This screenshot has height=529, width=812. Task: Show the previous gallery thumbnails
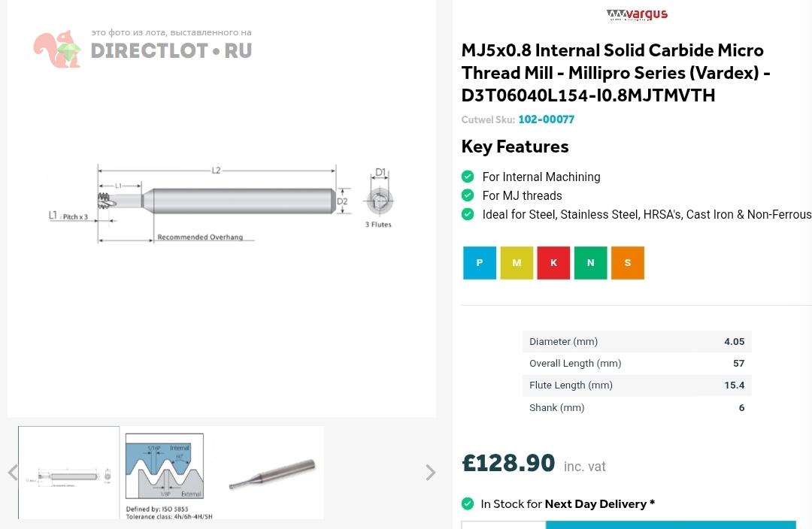(12, 473)
